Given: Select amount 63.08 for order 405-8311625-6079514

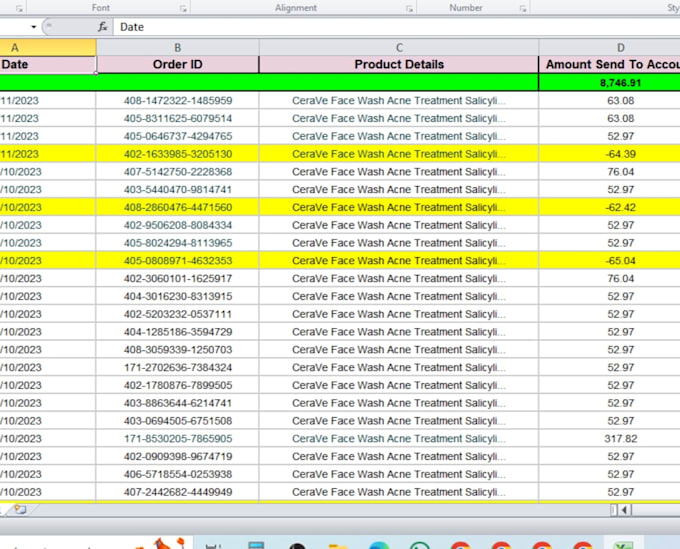Looking at the screenshot, I should [x=609, y=118].
